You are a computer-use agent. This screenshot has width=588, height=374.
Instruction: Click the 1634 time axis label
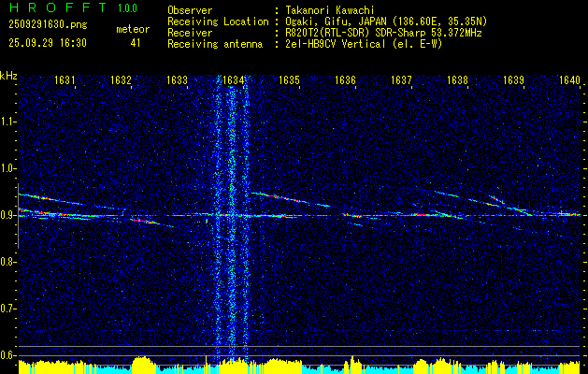pos(233,80)
